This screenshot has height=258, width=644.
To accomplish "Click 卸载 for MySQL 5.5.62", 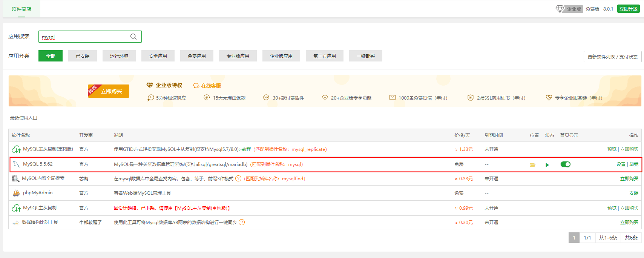I will tap(634, 164).
